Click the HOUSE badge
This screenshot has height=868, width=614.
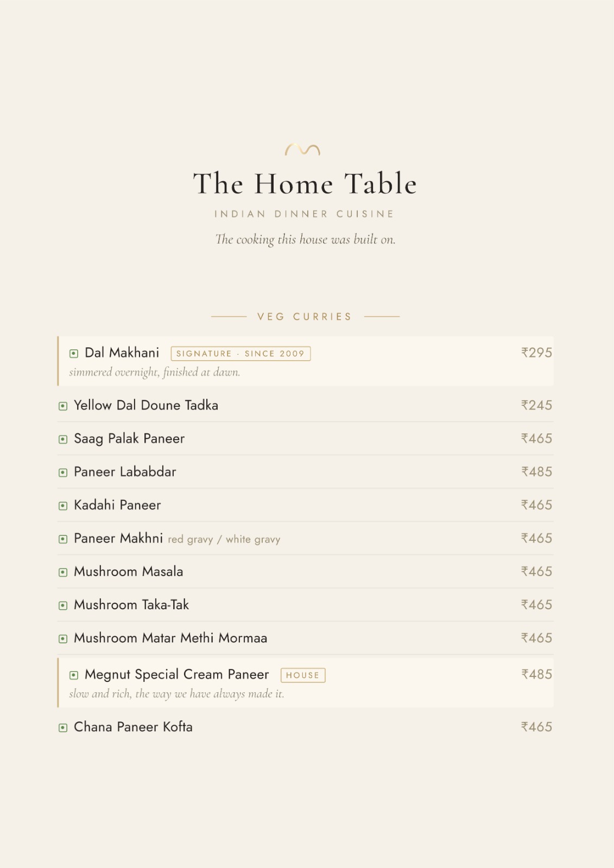tap(303, 675)
